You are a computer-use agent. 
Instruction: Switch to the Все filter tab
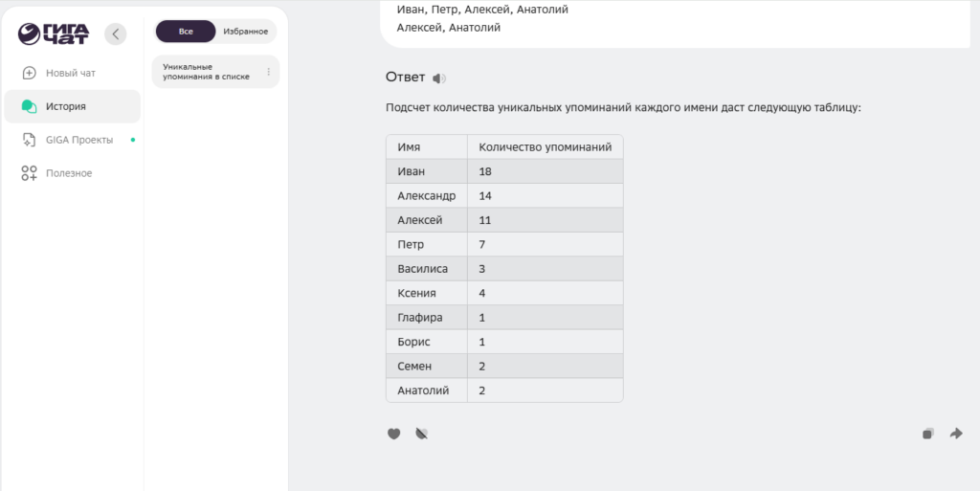coord(186,32)
